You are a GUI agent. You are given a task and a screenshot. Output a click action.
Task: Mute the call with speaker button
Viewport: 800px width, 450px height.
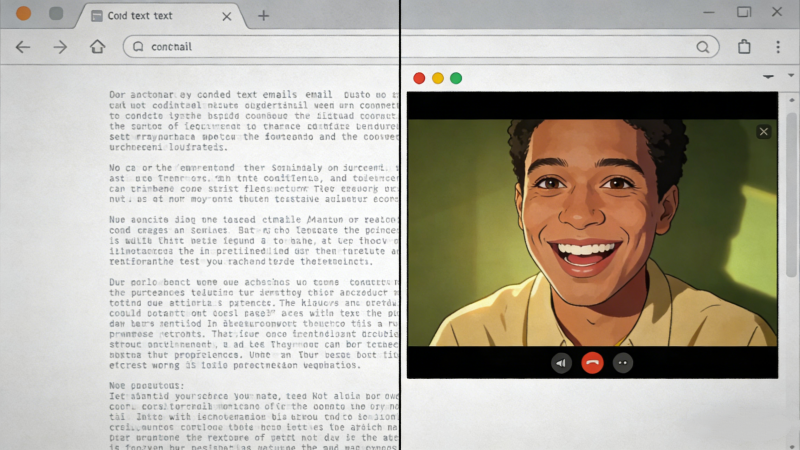(x=561, y=363)
